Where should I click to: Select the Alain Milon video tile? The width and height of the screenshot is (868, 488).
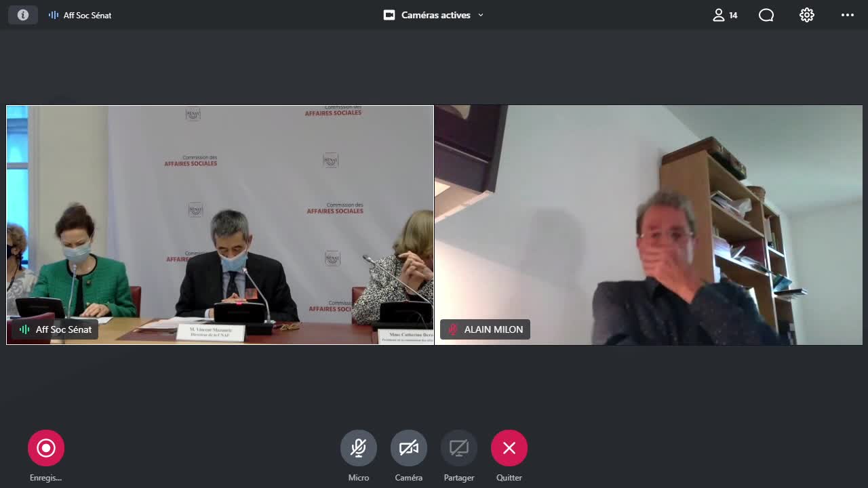pyautogui.click(x=648, y=225)
